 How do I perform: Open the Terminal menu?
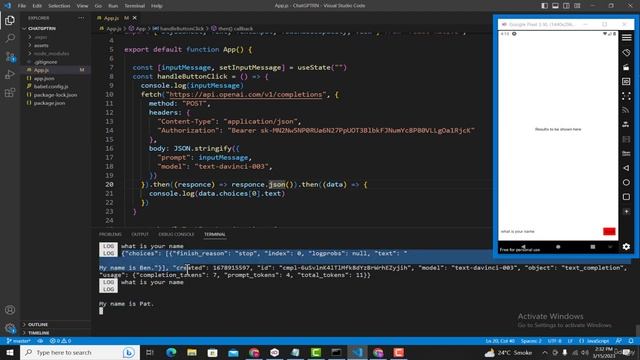click(135, 6)
